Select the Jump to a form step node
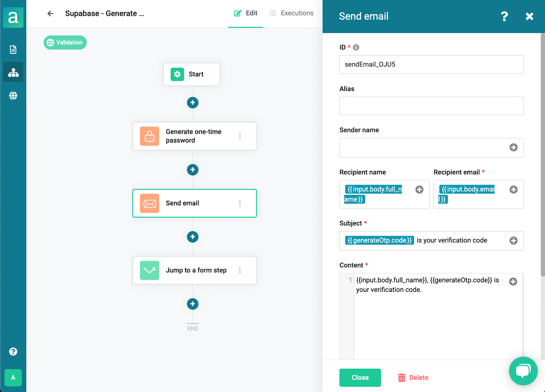This screenshot has height=392, width=545. click(x=194, y=270)
